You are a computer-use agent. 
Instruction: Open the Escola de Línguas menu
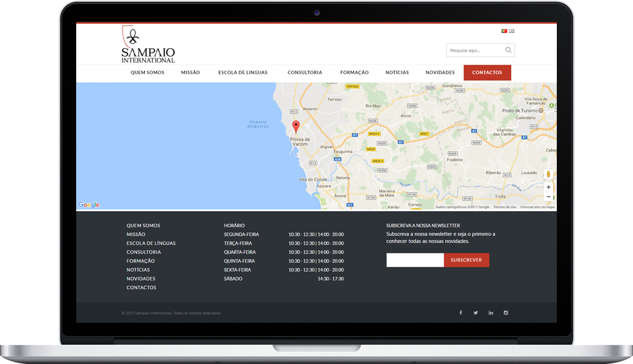pyautogui.click(x=243, y=72)
